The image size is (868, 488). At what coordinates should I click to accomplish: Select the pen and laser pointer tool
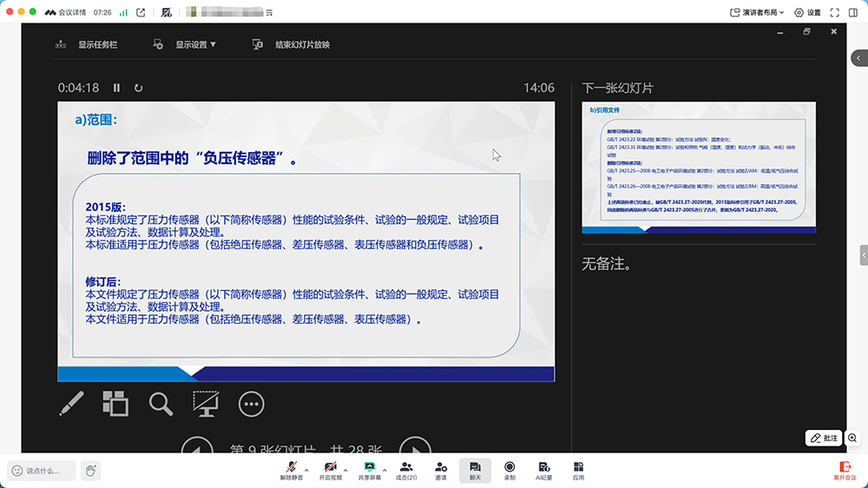[x=72, y=403]
